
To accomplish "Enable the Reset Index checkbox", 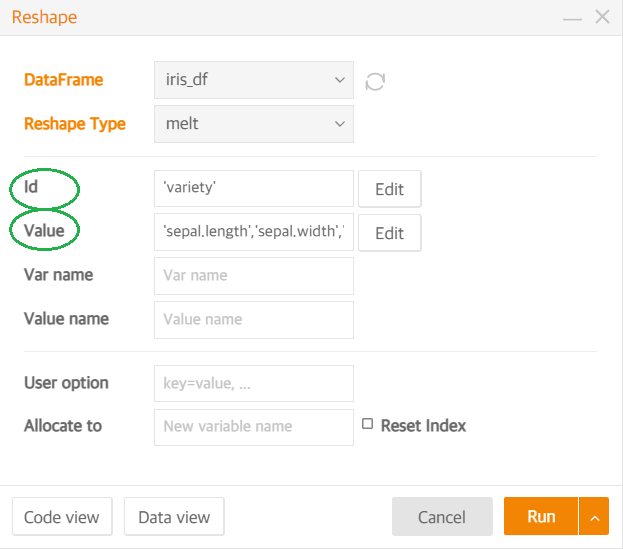I will (367, 424).
